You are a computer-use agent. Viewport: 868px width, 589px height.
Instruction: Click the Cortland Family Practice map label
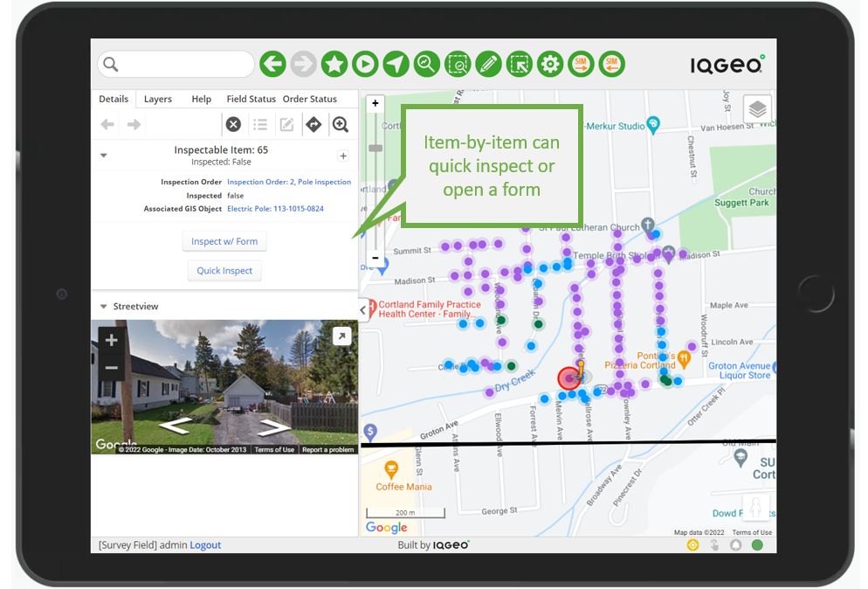430,309
